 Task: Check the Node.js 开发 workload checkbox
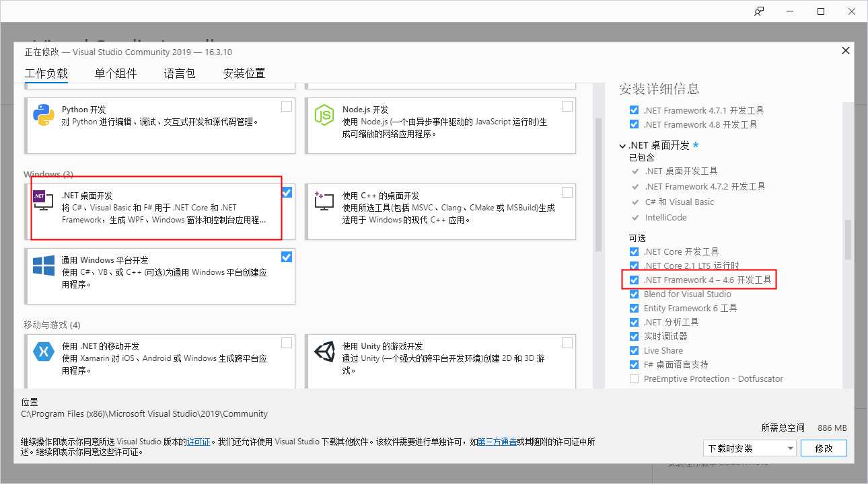(x=567, y=106)
